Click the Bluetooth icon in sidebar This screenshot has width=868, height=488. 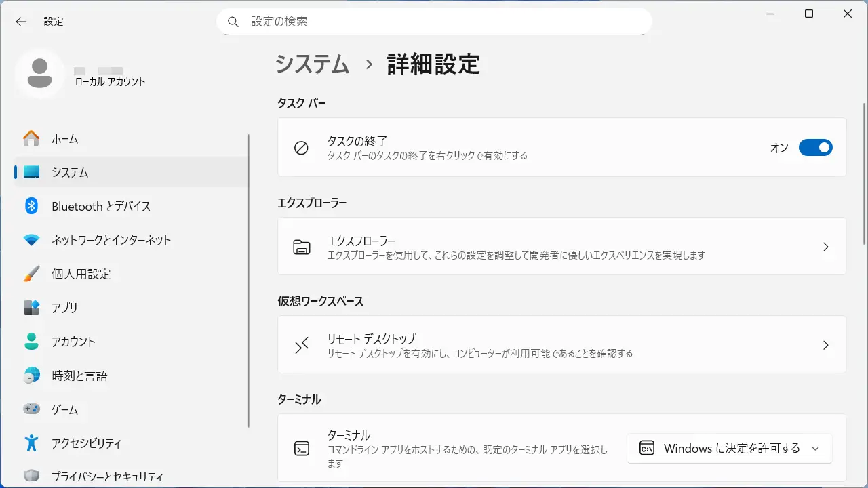click(x=31, y=206)
